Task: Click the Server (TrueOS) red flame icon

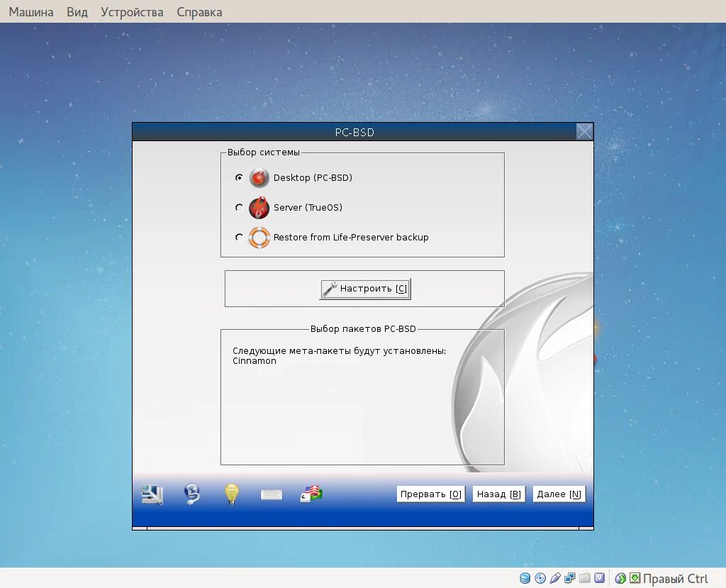Action: click(259, 208)
